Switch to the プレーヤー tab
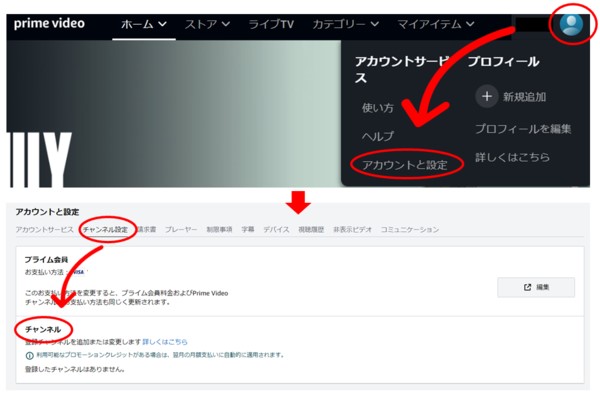This screenshot has height=395, width=600. pyautogui.click(x=181, y=229)
